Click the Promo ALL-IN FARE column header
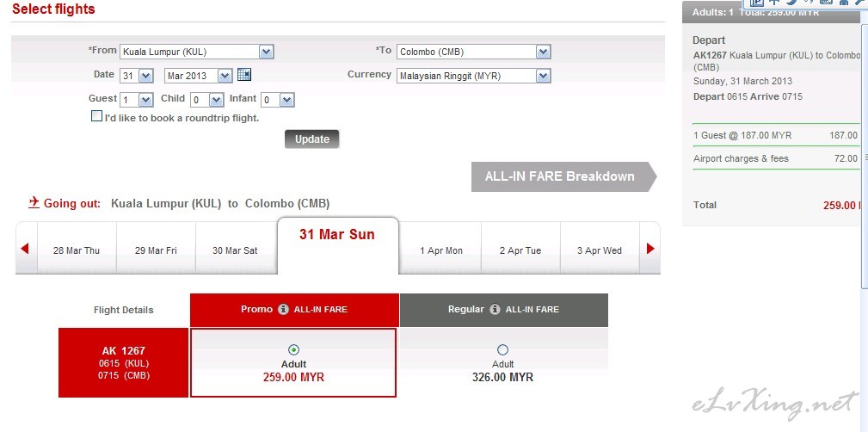 pyautogui.click(x=294, y=310)
